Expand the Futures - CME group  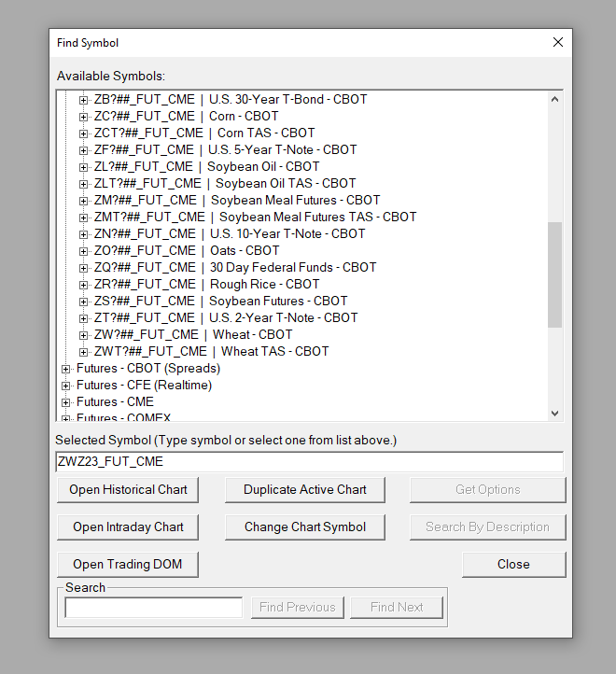(65, 402)
